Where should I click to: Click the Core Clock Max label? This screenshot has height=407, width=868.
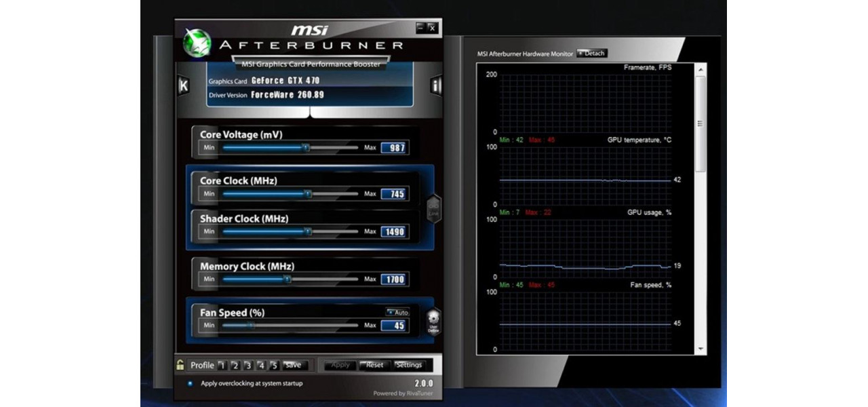pos(370,194)
